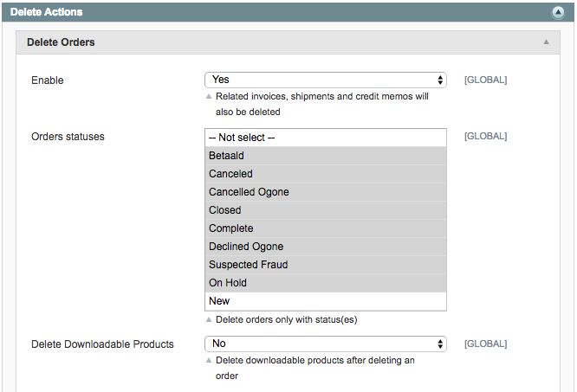577x392 pixels.
Task: Open the Enable dropdown
Action: click(x=326, y=80)
